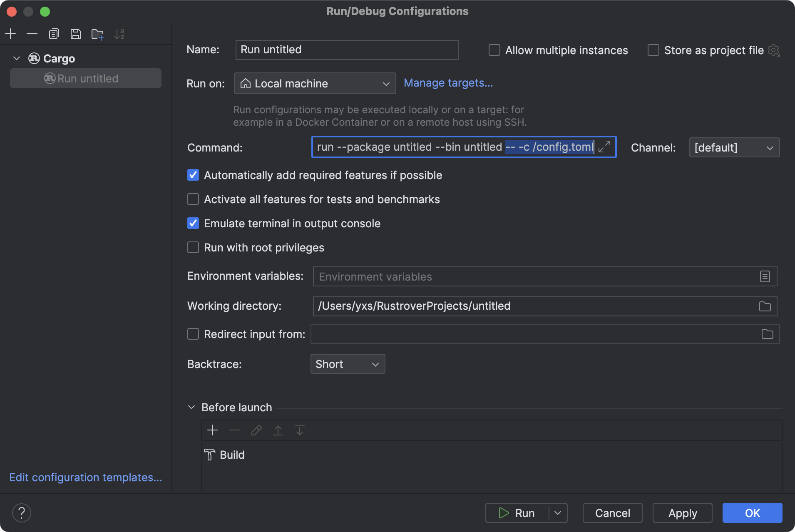Save configuration with the disk icon
Screen dimensions: 795x532
[x=75, y=34]
